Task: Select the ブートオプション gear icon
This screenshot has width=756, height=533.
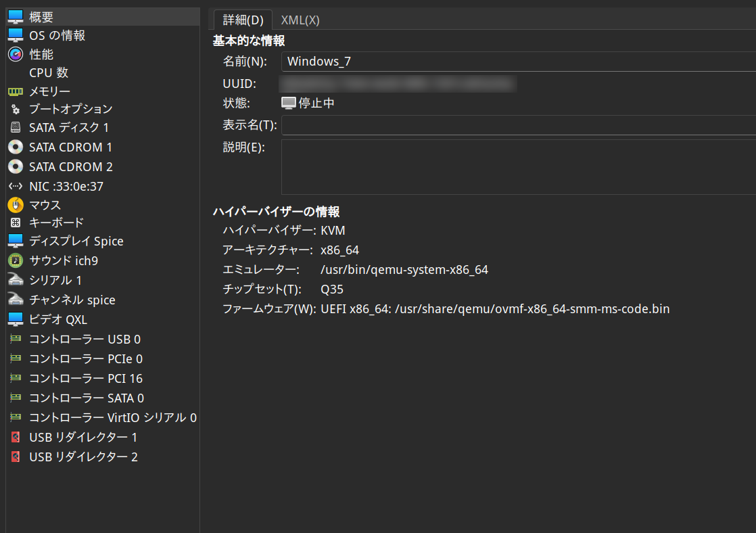Action: pos(16,109)
